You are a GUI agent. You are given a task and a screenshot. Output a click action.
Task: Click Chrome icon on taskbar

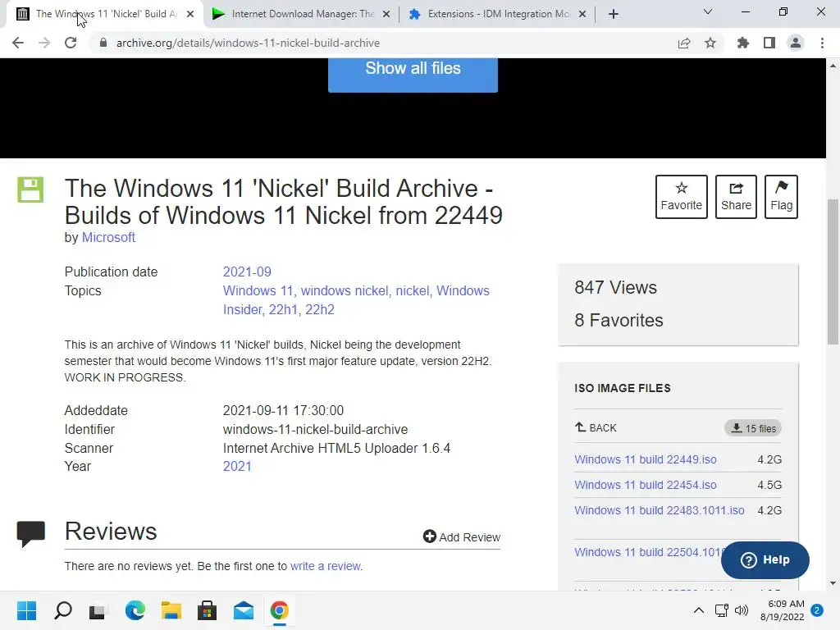(279, 610)
